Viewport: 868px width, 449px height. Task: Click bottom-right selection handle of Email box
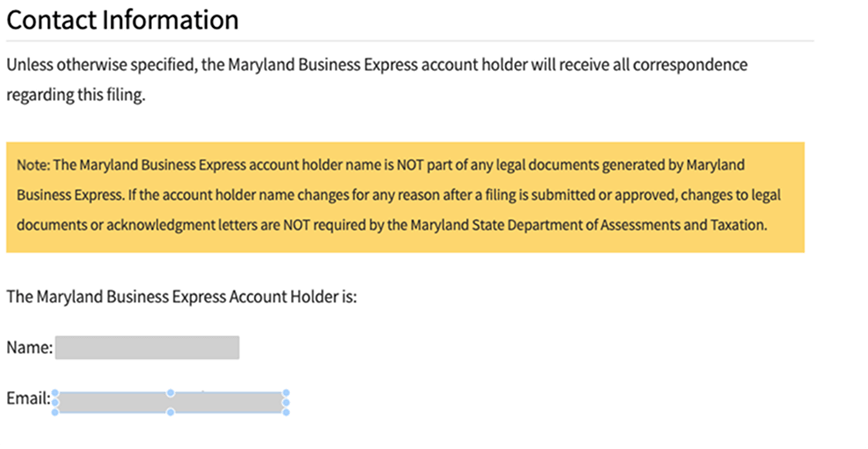tap(285, 412)
